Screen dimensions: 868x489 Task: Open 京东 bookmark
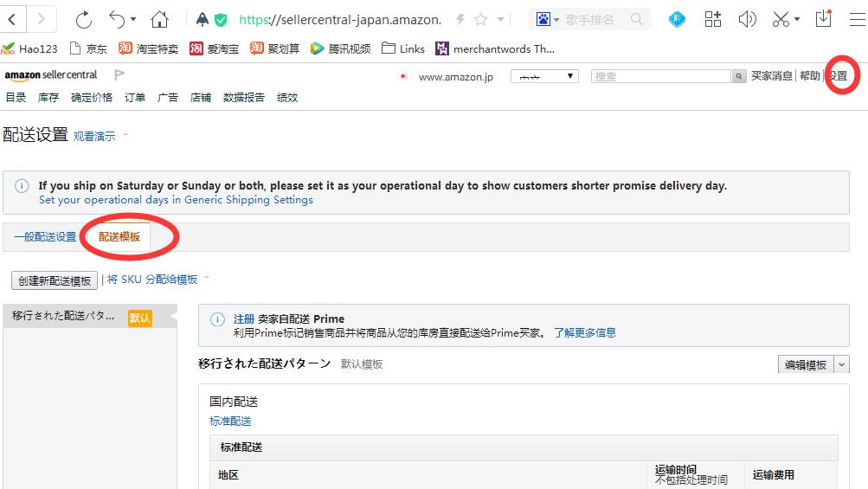88,48
